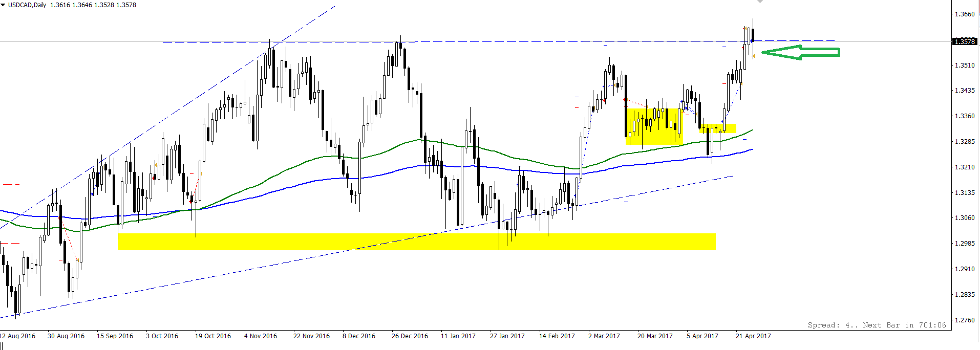Click the 20 Mar 2017 date label
The width and height of the screenshot is (980, 350).
[x=655, y=336]
